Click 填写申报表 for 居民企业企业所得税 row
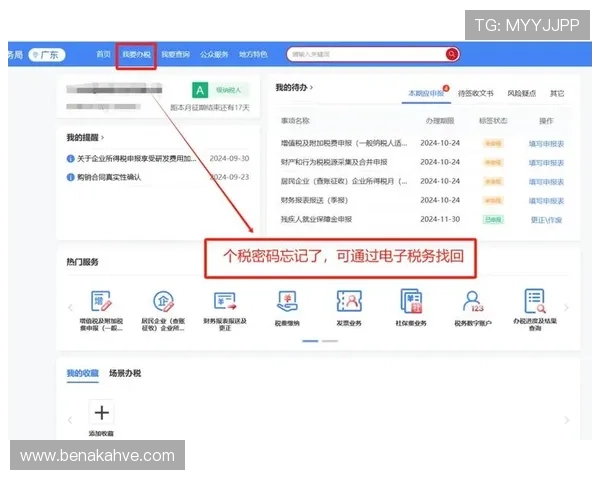The image size is (600, 480). click(546, 182)
